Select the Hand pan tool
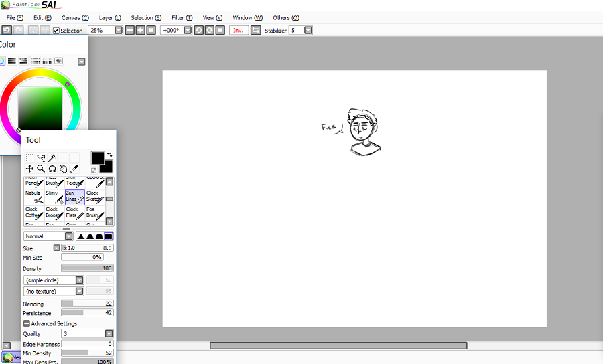 [63, 169]
